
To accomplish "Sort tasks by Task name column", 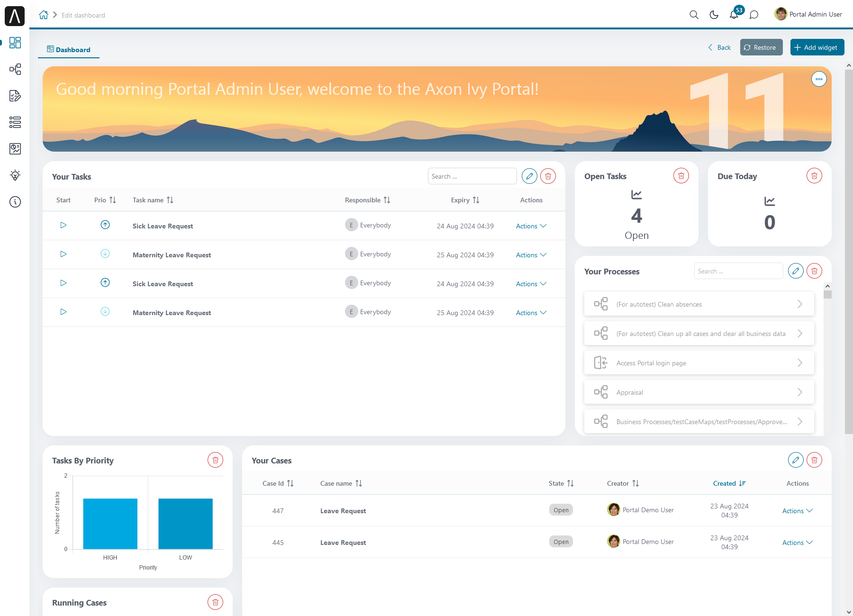I will pyautogui.click(x=170, y=200).
